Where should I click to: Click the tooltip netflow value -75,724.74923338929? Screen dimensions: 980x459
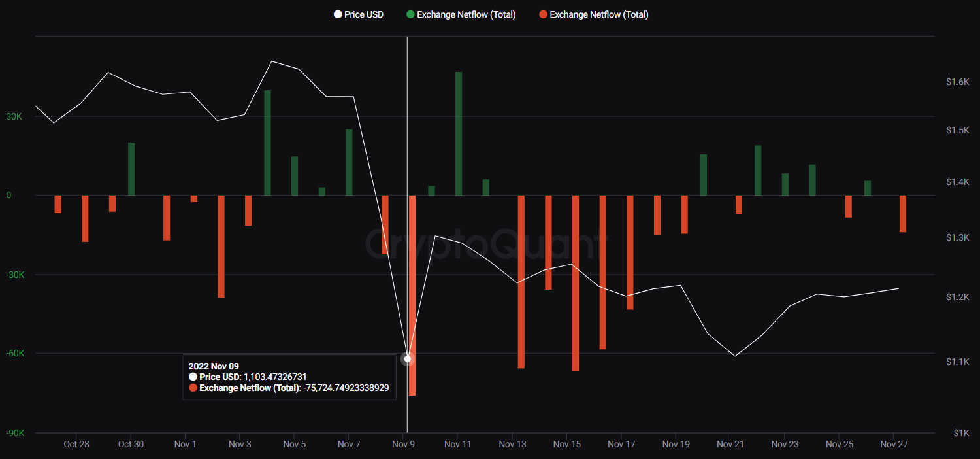coord(346,388)
